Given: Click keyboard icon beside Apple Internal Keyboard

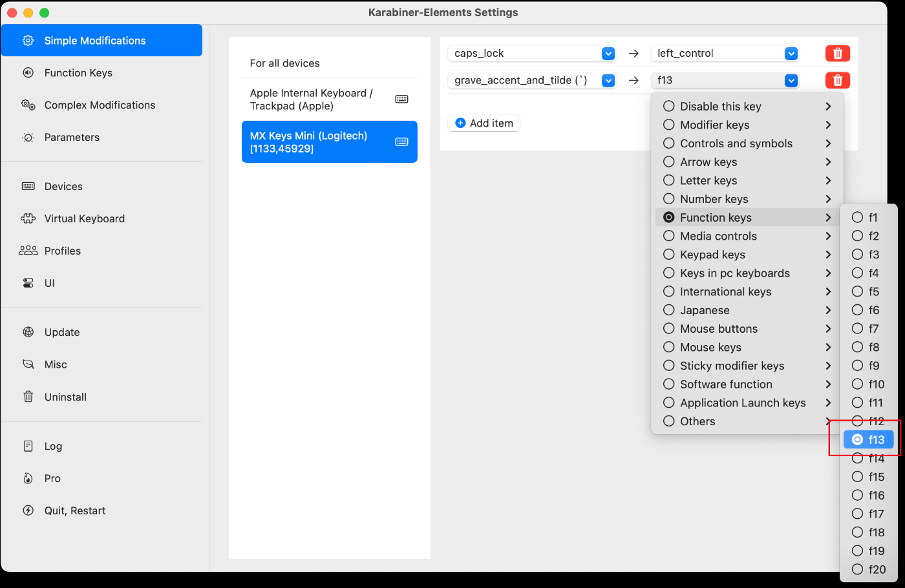Looking at the screenshot, I should tap(401, 99).
